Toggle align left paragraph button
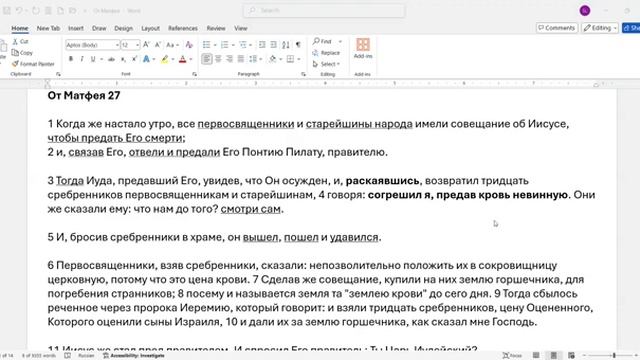 pos(207,59)
